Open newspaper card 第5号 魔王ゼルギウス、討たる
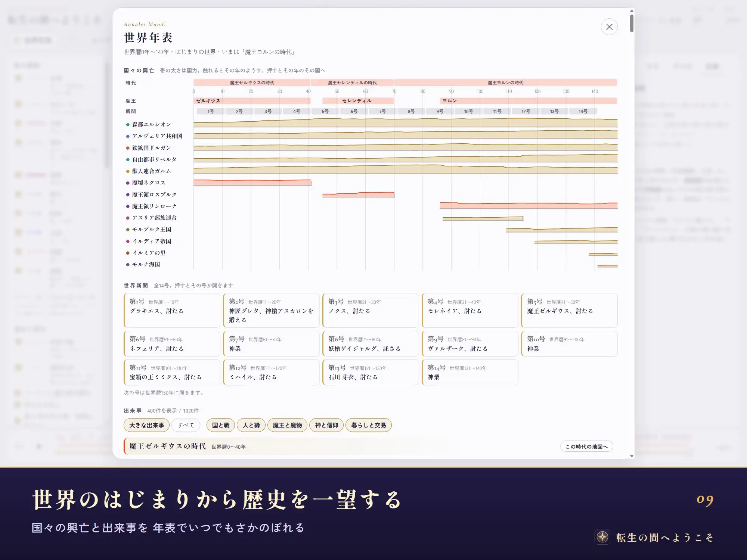747x560 pixels. coord(569,310)
